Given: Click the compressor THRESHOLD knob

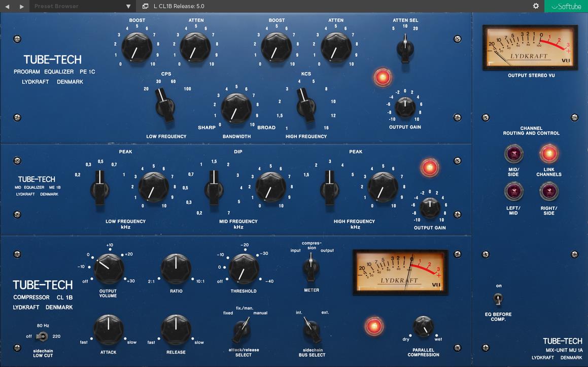Looking at the screenshot, I should click(244, 269).
